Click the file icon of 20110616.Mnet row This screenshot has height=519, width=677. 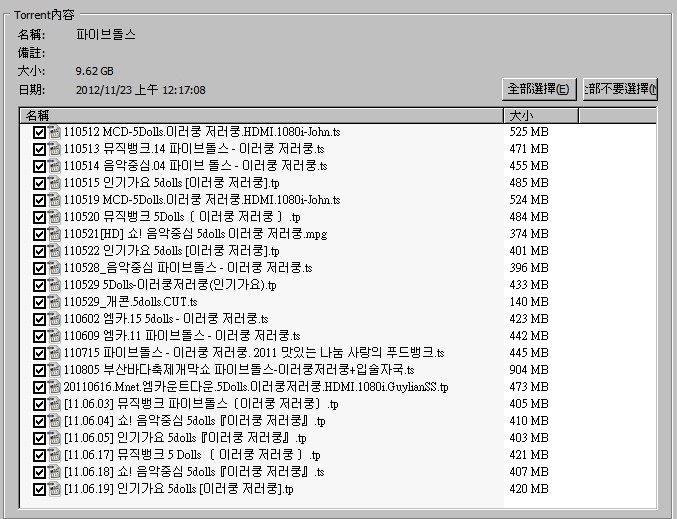[54, 387]
